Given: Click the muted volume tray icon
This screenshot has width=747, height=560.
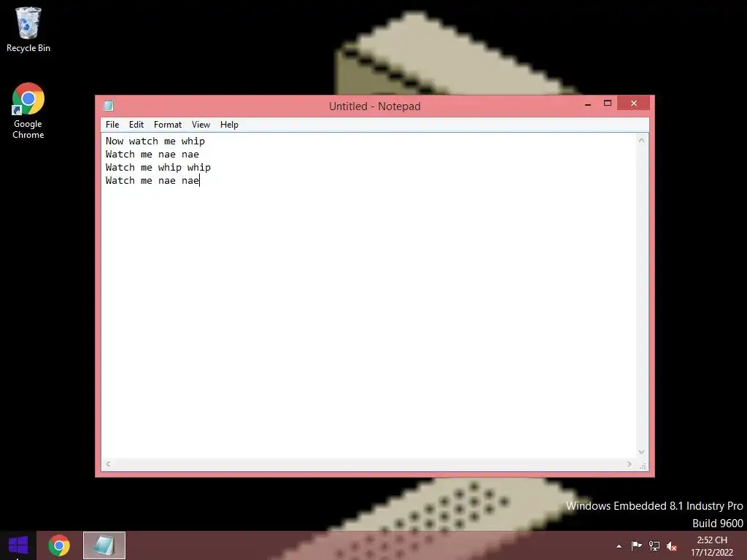Looking at the screenshot, I should 672,546.
